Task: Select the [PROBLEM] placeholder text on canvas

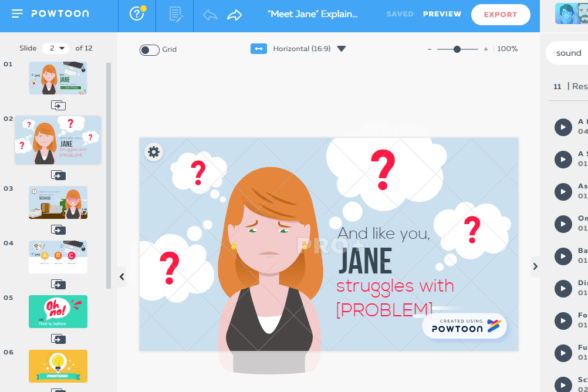Action: click(x=384, y=310)
